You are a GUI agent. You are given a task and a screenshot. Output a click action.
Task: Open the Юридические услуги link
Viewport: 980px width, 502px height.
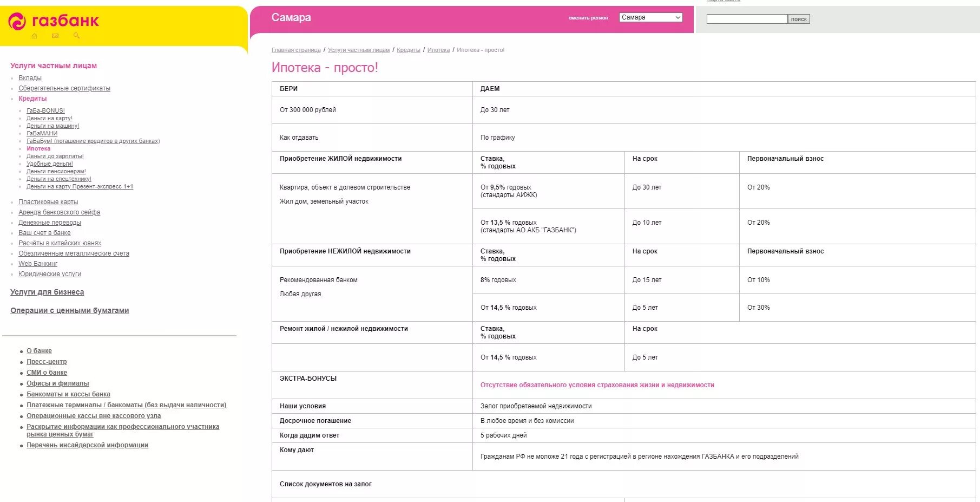[50, 274]
